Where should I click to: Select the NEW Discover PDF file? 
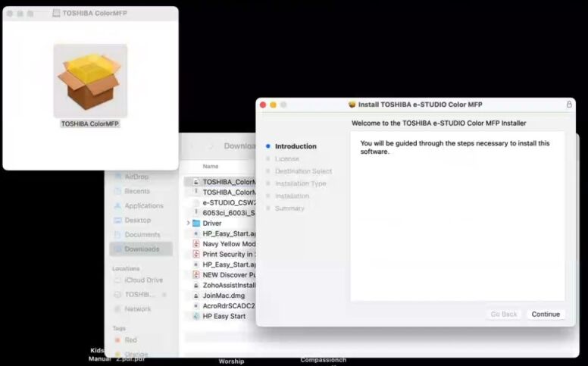[229, 275]
